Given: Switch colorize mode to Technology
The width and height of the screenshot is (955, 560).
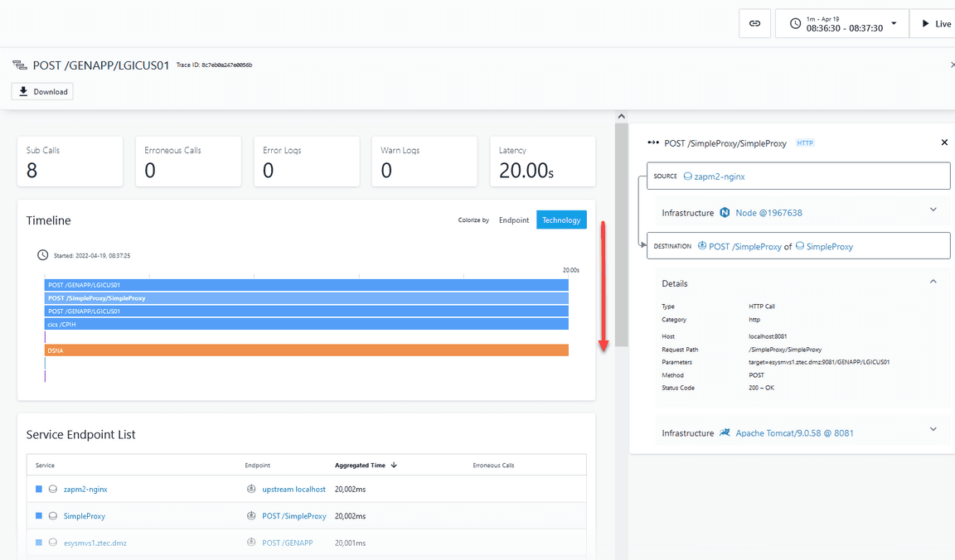Looking at the screenshot, I should coord(561,220).
